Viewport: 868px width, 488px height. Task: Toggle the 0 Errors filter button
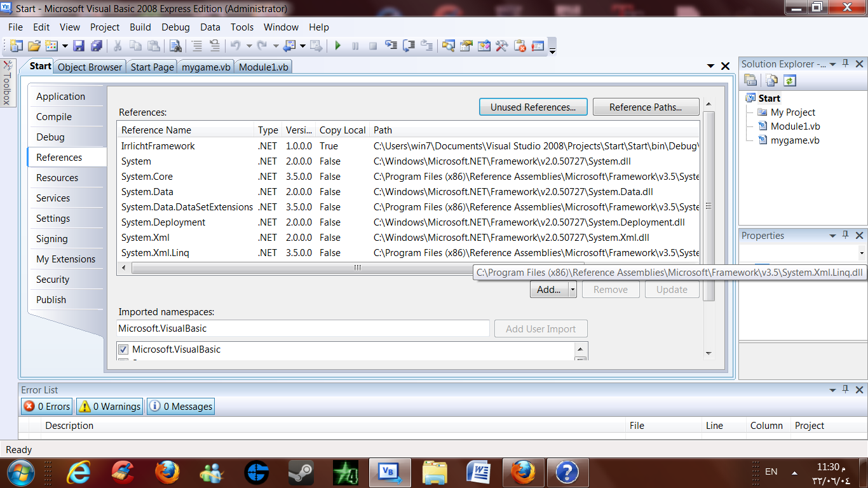pos(47,407)
